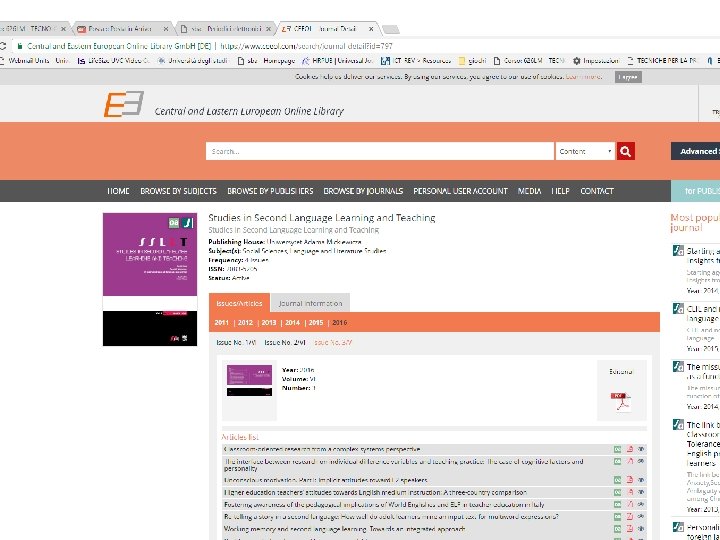Viewport: 720px width, 540px height.
Task: Open article 'Working memory and second language learning'
Action: 344,529
